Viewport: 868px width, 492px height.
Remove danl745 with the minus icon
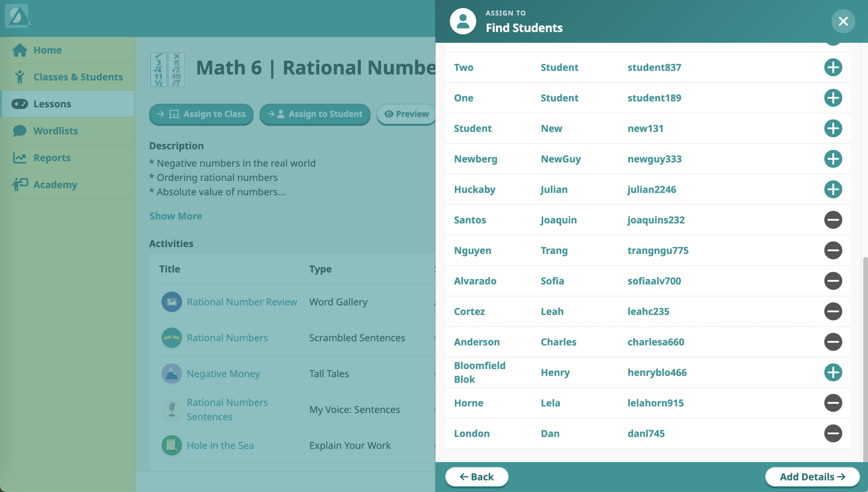(833, 433)
